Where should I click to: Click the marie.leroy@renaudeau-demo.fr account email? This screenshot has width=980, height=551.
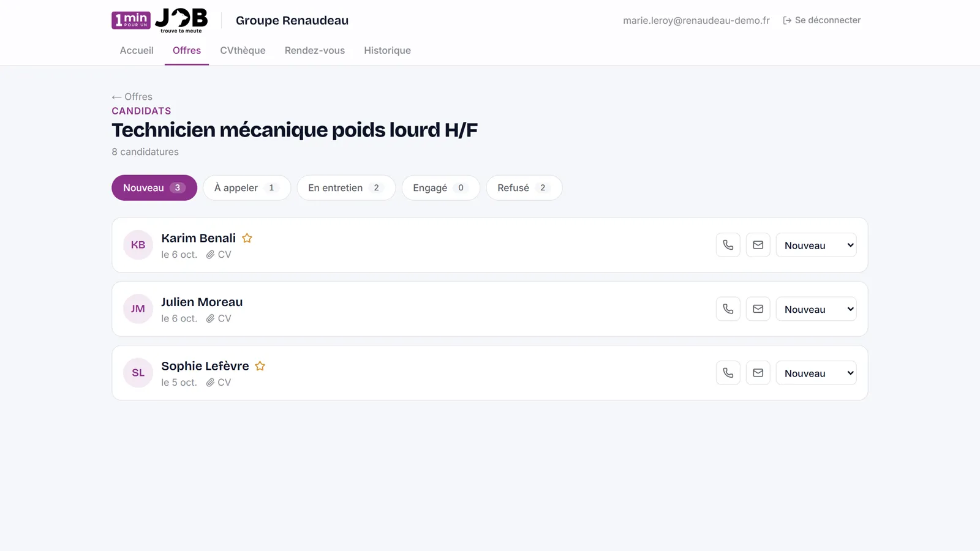point(696,20)
